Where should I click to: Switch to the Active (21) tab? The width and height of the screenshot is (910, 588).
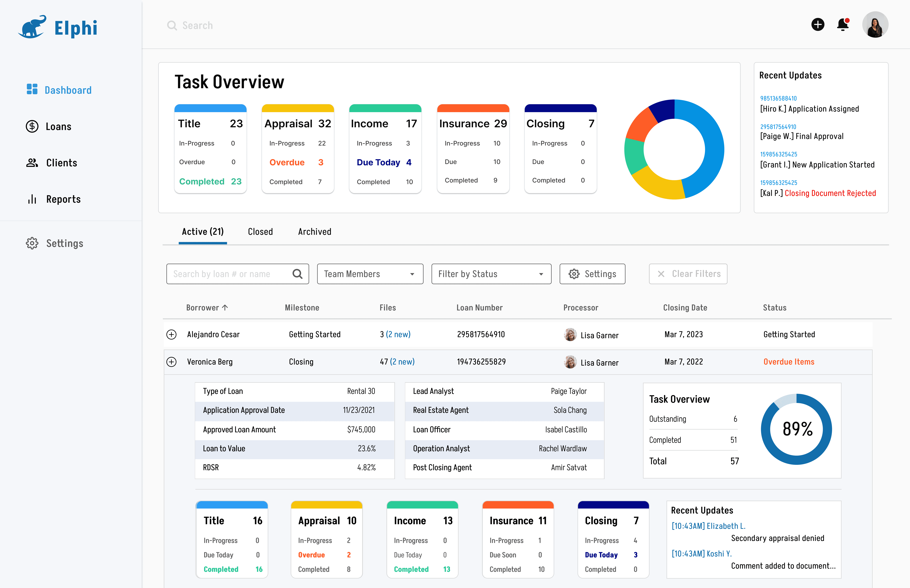point(203,232)
